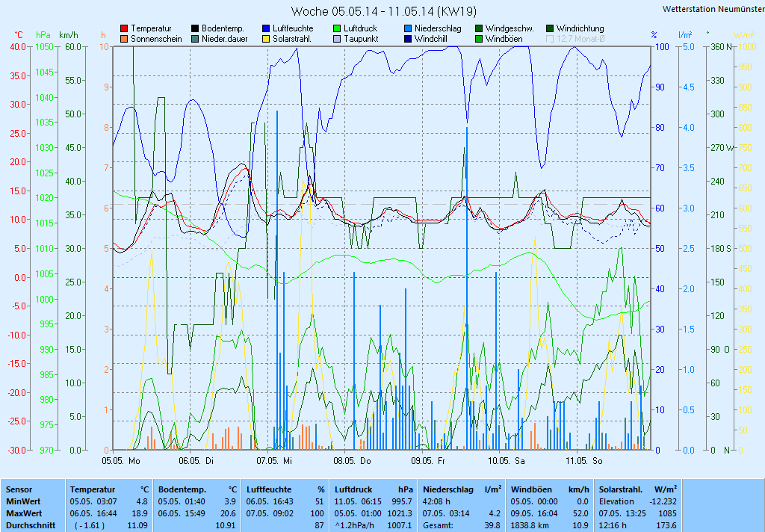
Task: Click the Windrichtung legend square
Action: click(550, 29)
